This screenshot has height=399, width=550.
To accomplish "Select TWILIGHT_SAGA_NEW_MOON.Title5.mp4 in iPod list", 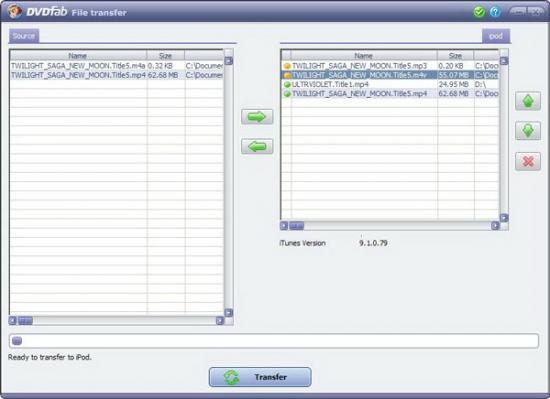I will [360, 94].
